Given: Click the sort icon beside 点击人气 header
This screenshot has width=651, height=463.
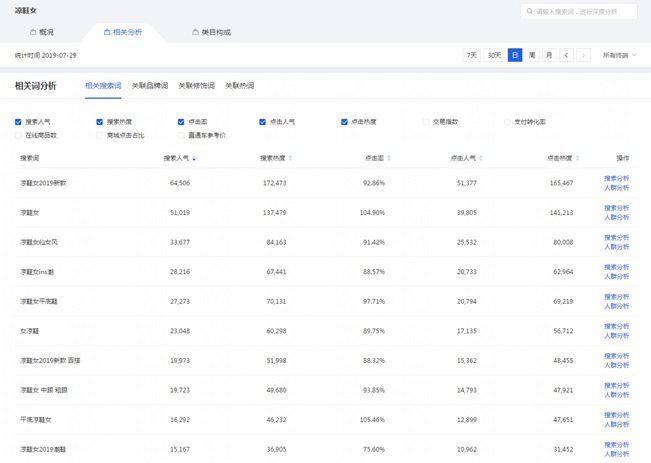Looking at the screenshot, I should tap(481, 158).
